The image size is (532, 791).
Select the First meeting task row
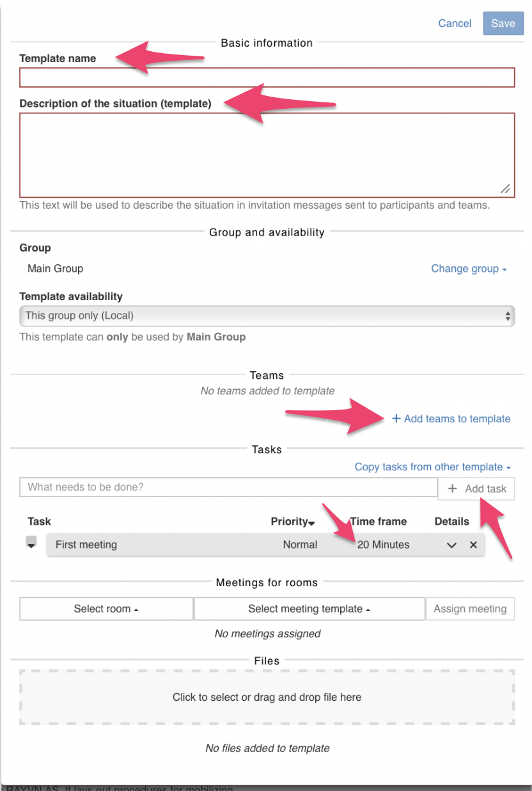coord(160,545)
